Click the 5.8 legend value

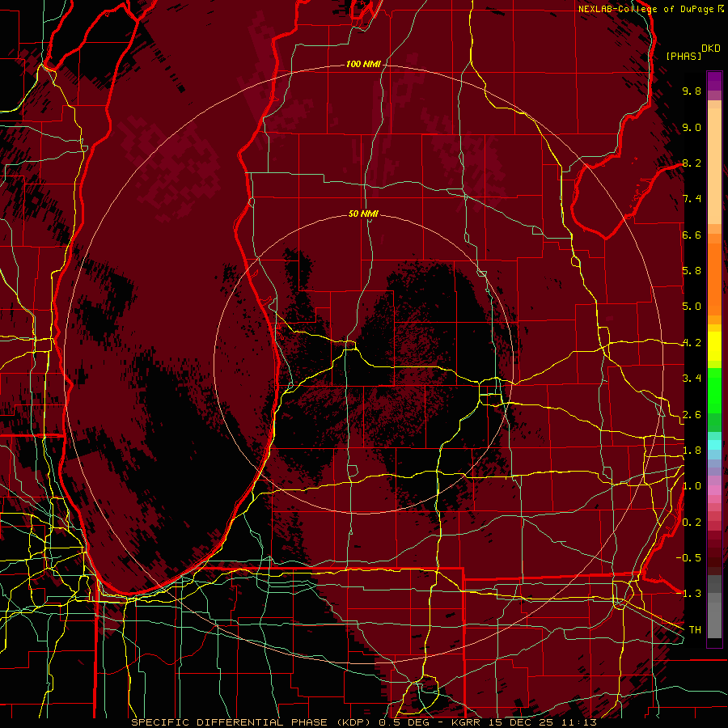point(692,271)
